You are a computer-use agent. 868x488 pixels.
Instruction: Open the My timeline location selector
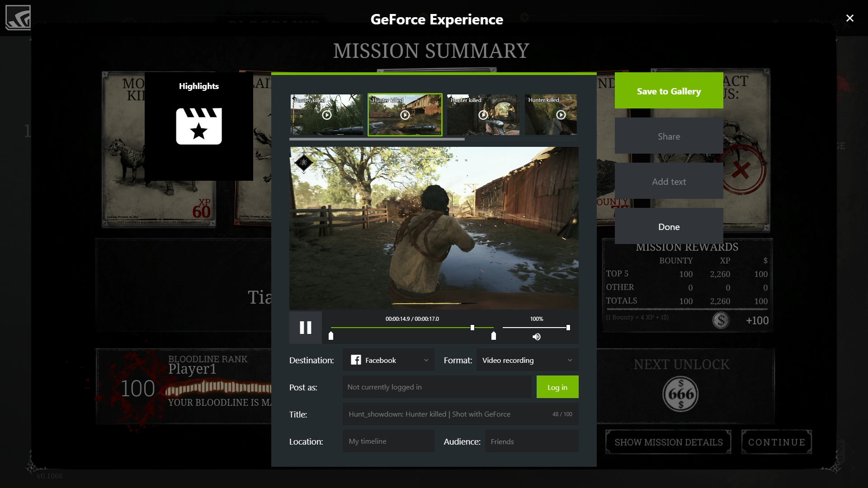(388, 441)
